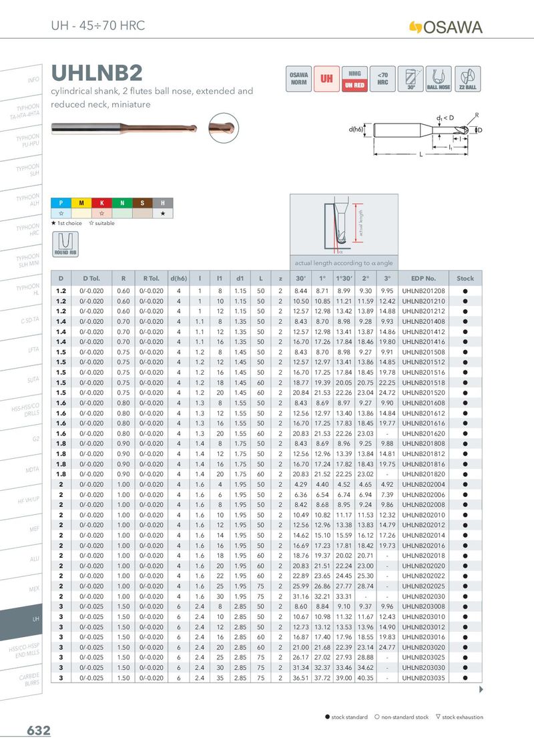Click the gray H material swatch
The image size is (534, 756).
point(163,203)
